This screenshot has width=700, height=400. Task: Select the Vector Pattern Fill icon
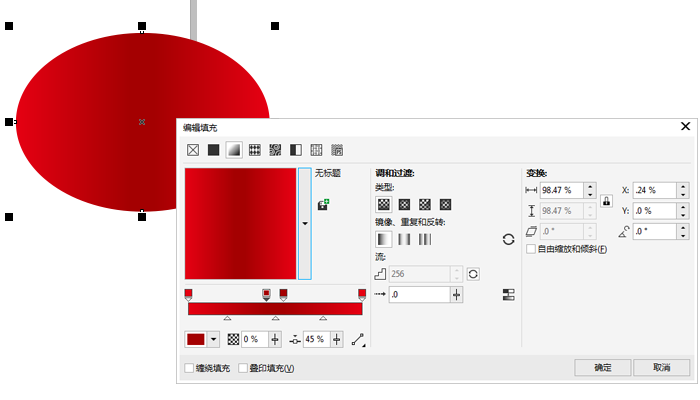[x=254, y=150]
